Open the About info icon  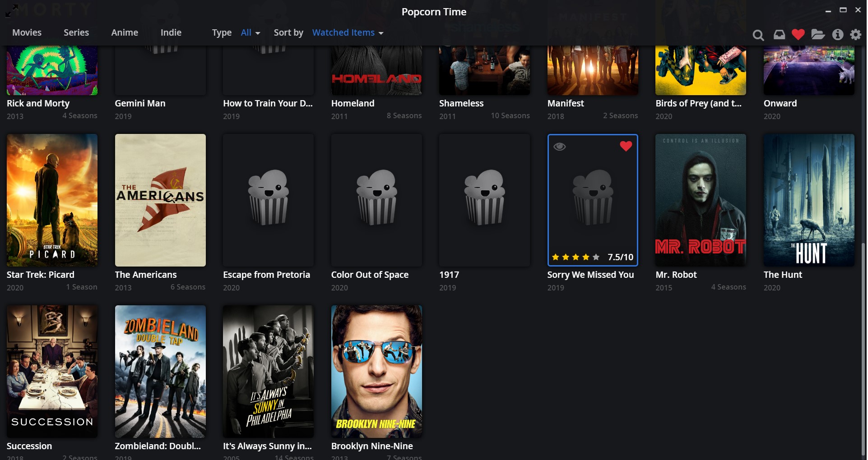[837, 34]
